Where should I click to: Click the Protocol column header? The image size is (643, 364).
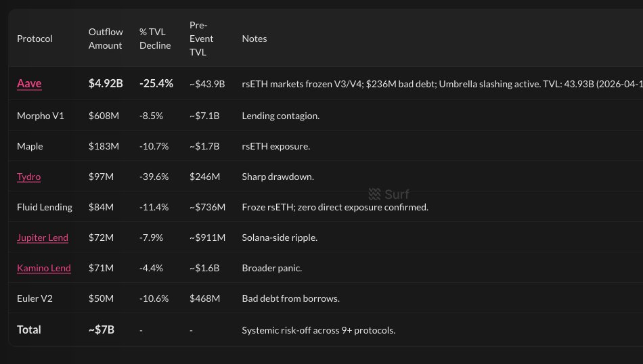pyautogui.click(x=35, y=39)
